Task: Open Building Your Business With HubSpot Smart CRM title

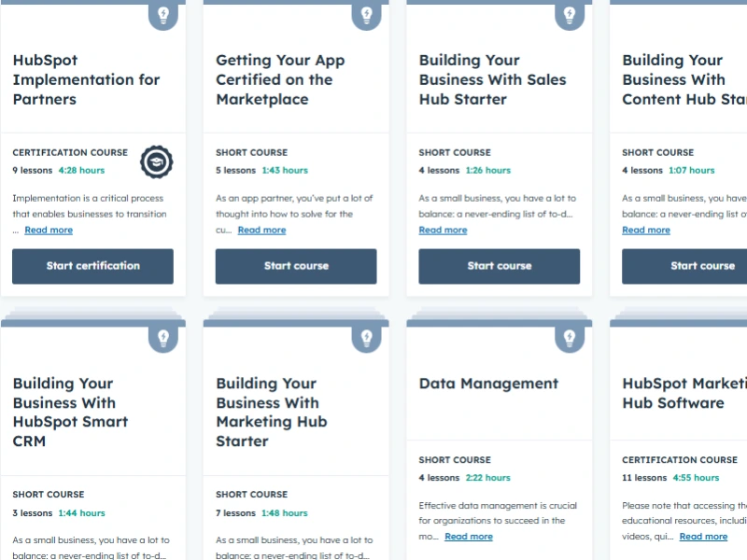Action: (71, 413)
